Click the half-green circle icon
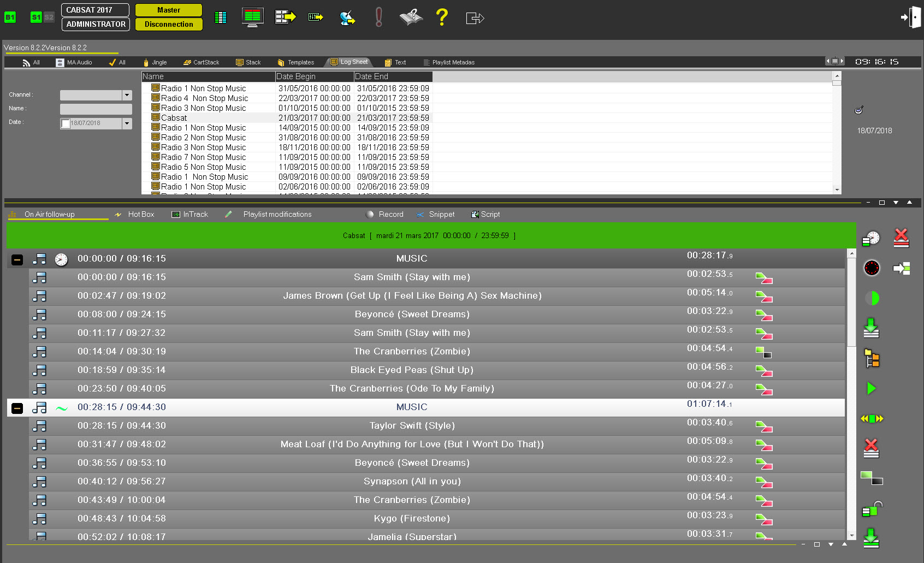 tap(872, 298)
